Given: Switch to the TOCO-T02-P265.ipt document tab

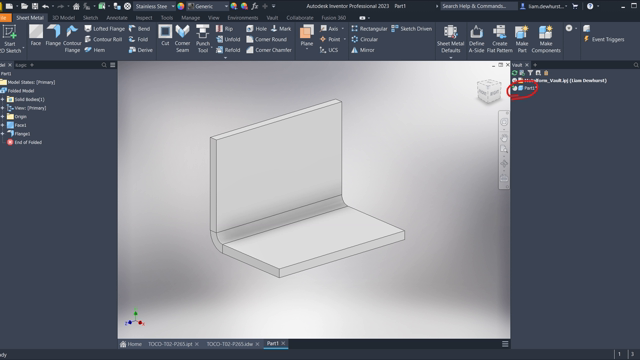Looking at the screenshot, I should pyautogui.click(x=170, y=344).
